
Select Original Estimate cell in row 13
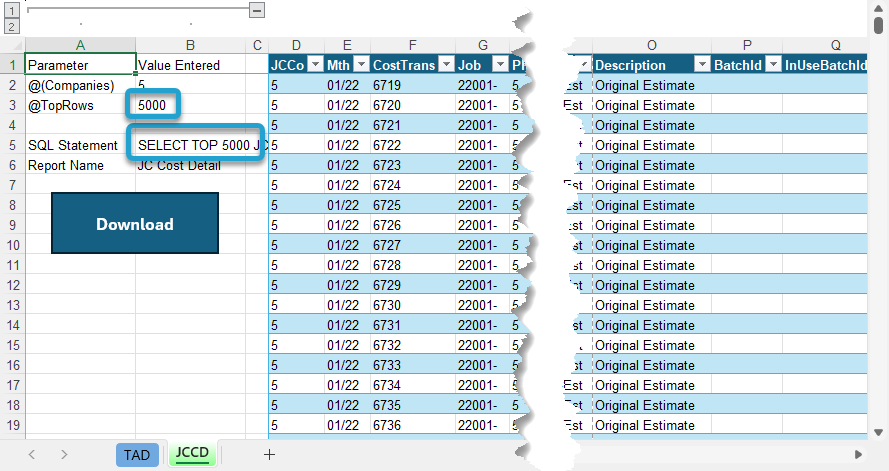[652, 305]
